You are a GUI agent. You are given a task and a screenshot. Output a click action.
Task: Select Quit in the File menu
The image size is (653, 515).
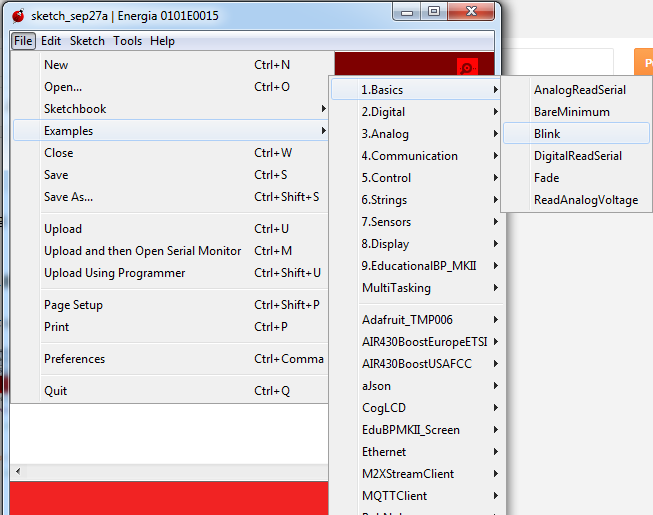[x=171, y=391]
